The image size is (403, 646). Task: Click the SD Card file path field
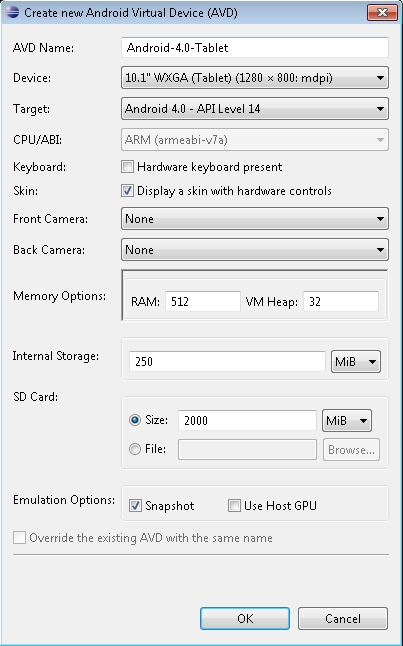[x=247, y=449]
